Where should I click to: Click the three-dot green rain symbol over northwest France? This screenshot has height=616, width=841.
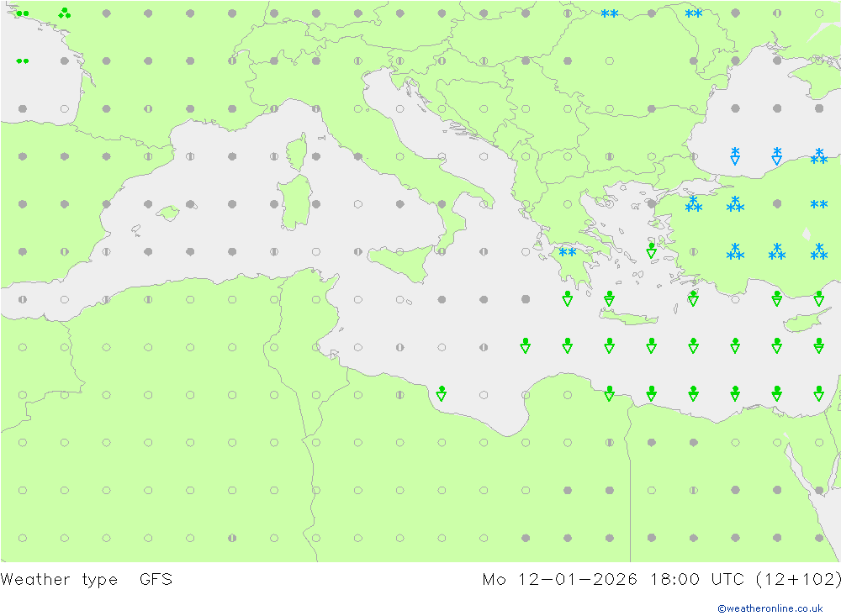pyautogui.click(x=65, y=13)
